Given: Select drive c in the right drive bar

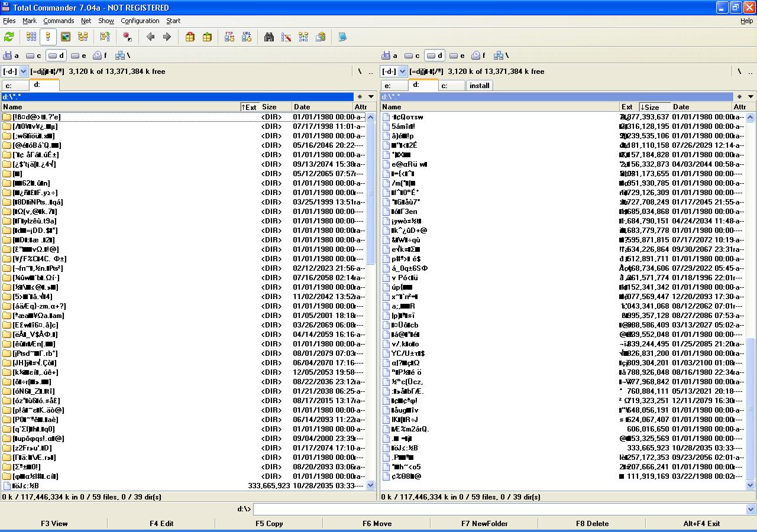Looking at the screenshot, I should 412,56.
